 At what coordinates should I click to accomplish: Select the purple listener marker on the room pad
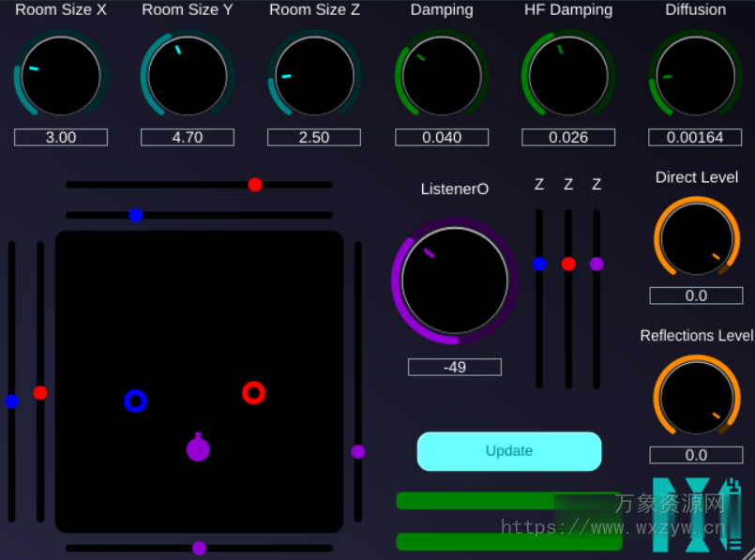[197, 449]
